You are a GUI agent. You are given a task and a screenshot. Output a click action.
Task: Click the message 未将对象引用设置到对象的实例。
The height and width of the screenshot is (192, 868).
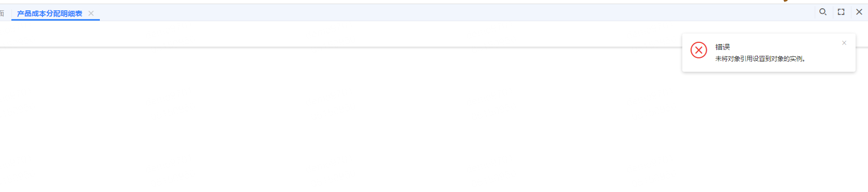760,59
